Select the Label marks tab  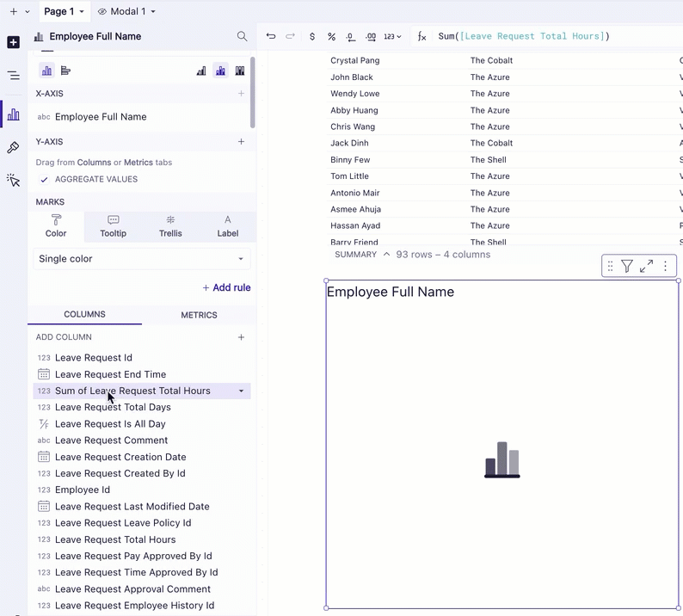pyautogui.click(x=227, y=226)
